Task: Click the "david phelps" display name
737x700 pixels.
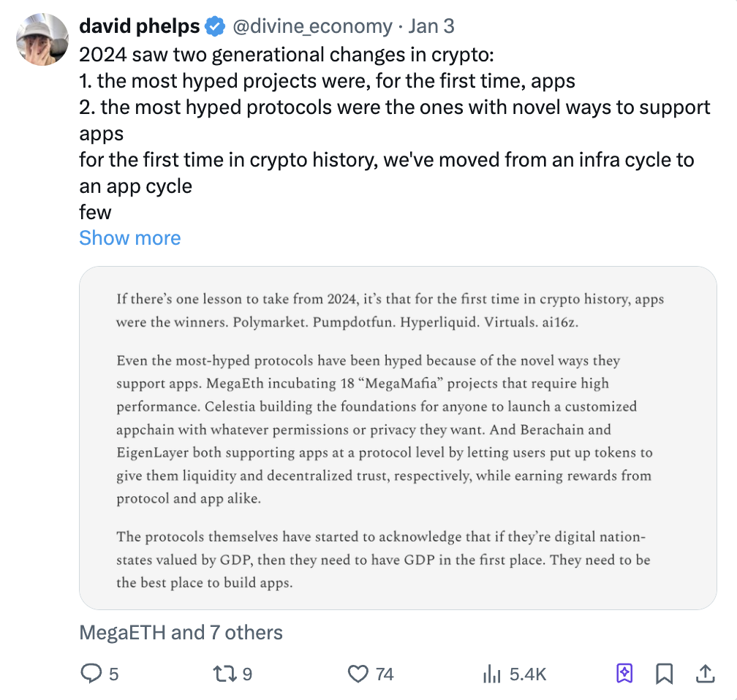Action: [x=139, y=27]
